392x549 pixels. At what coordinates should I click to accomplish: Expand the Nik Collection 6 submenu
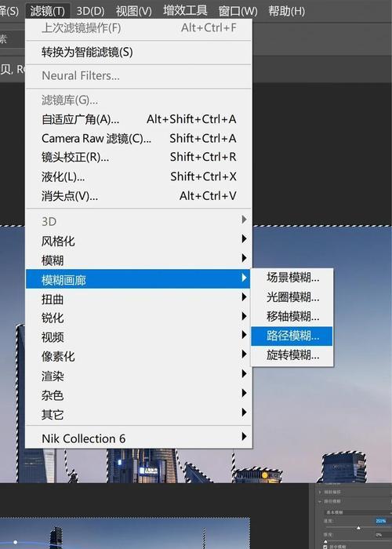139,438
